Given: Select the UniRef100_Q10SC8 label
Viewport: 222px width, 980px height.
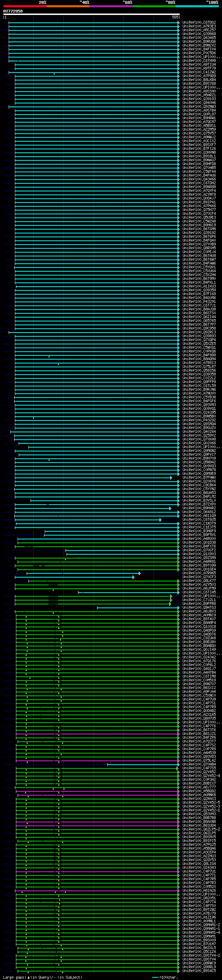Looking at the screenshot, I should 199,626.
